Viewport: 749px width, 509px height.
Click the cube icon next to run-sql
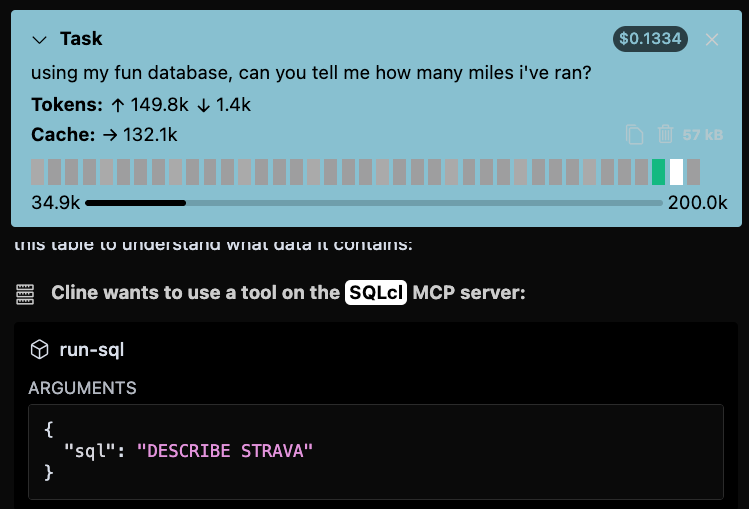39,350
